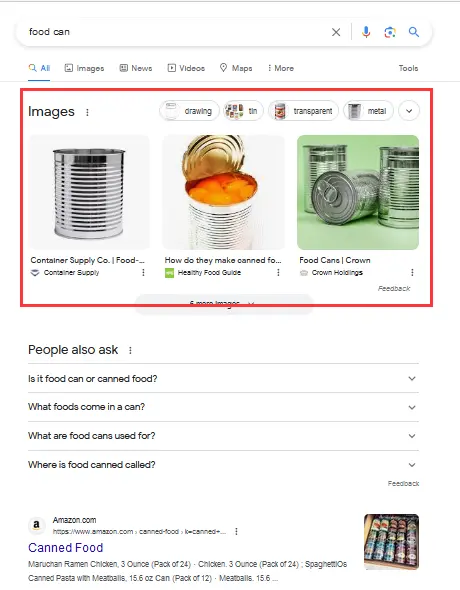The width and height of the screenshot is (460, 590).
Task: Open three-dot menu for Crown Holdings result
Action: 412,272
